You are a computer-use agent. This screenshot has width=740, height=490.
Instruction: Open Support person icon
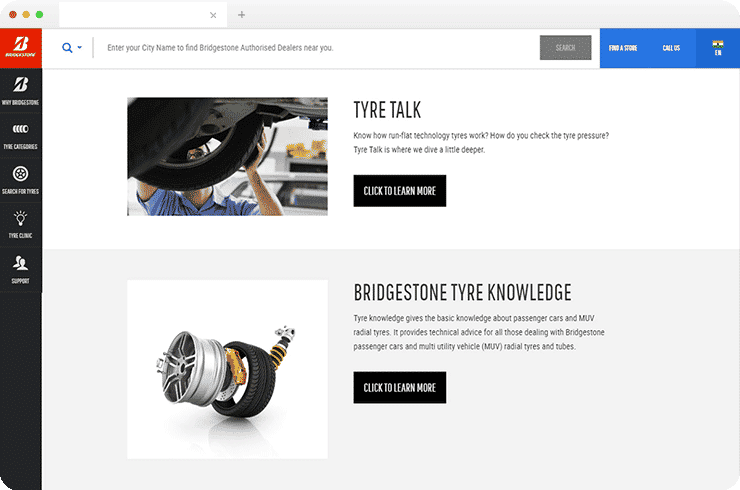coord(20,263)
